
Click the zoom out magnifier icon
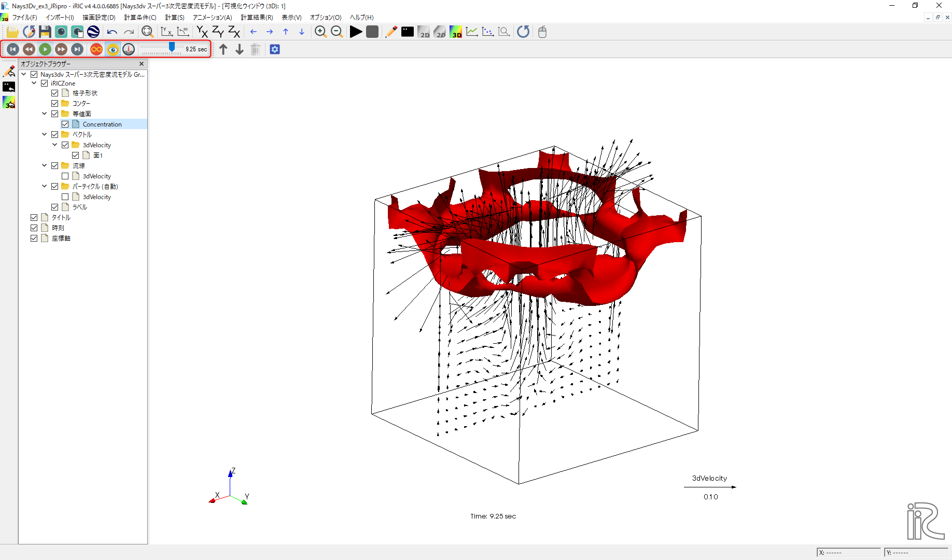point(337,32)
